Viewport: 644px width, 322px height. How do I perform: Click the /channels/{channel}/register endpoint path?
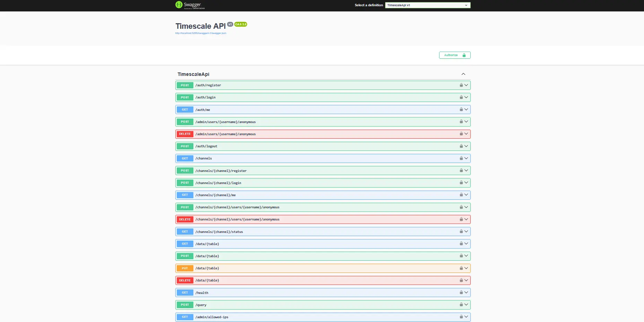point(221,171)
